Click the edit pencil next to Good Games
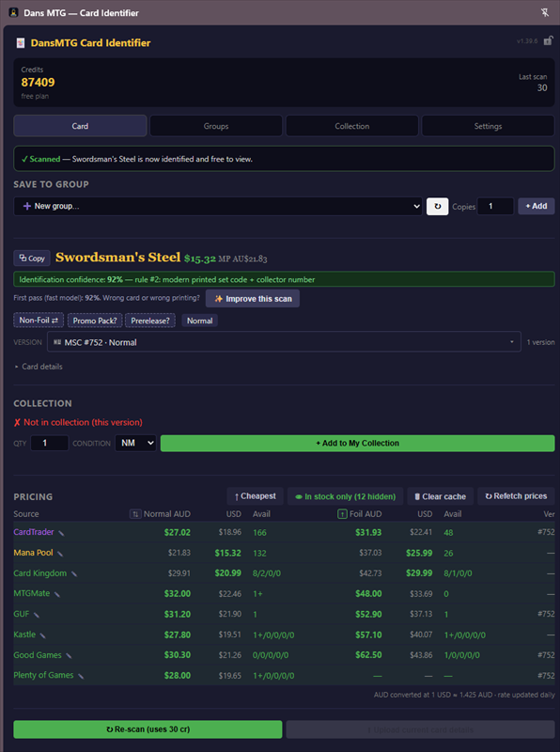Screen dimensions: 560x752 pyautogui.click(x=69, y=655)
